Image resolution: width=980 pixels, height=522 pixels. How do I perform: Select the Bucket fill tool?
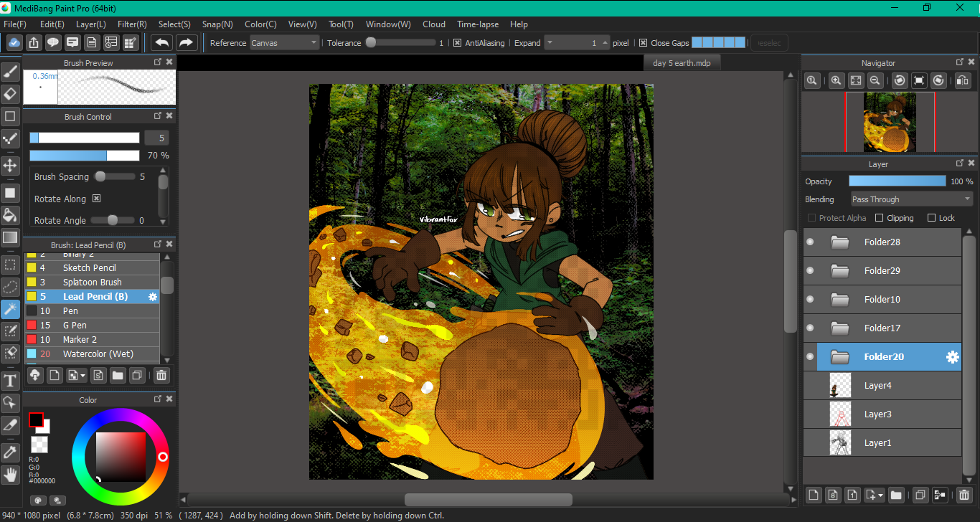[11, 214]
